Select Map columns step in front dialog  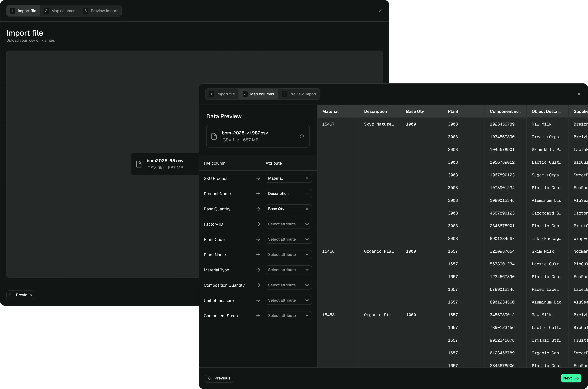(258, 94)
